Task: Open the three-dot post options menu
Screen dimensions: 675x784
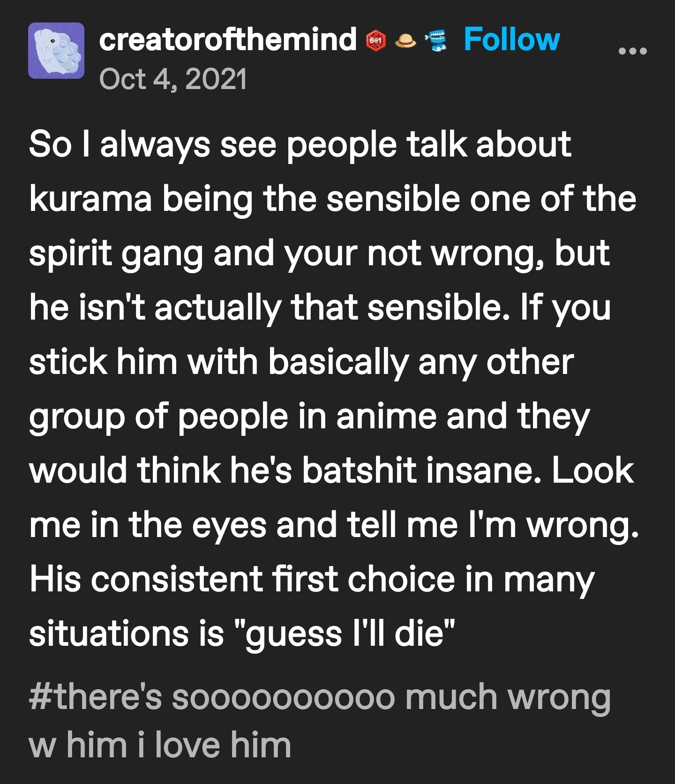Action: (x=633, y=51)
